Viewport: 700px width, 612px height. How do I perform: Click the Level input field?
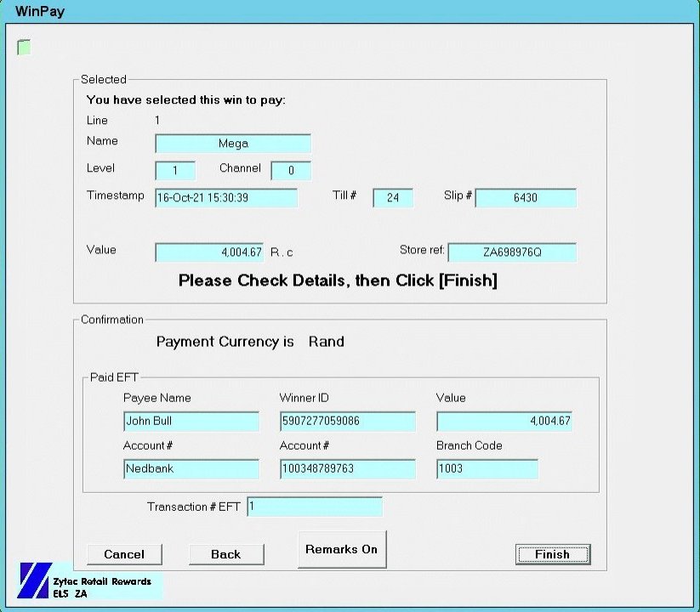pyautogui.click(x=175, y=171)
